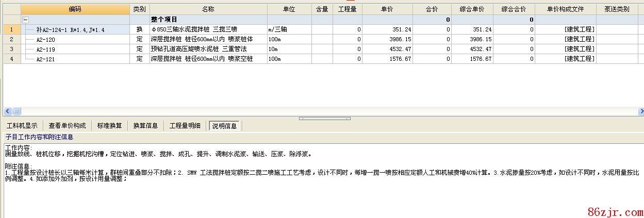Click the 工程量 cell for A2-120

coord(347,40)
